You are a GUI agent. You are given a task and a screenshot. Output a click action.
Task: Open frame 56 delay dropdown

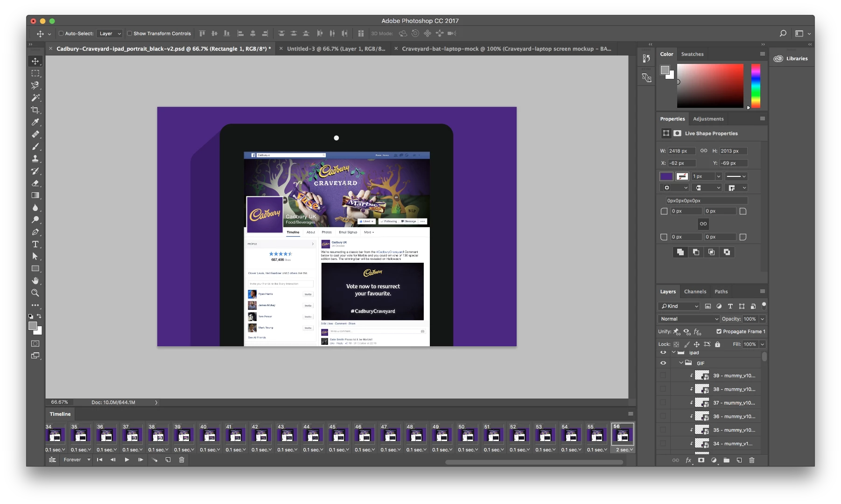(x=624, y=450)
